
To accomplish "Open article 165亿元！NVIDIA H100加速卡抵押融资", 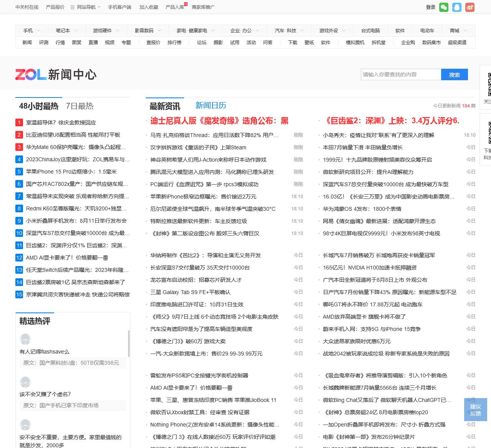I will [x=370, y=268].
